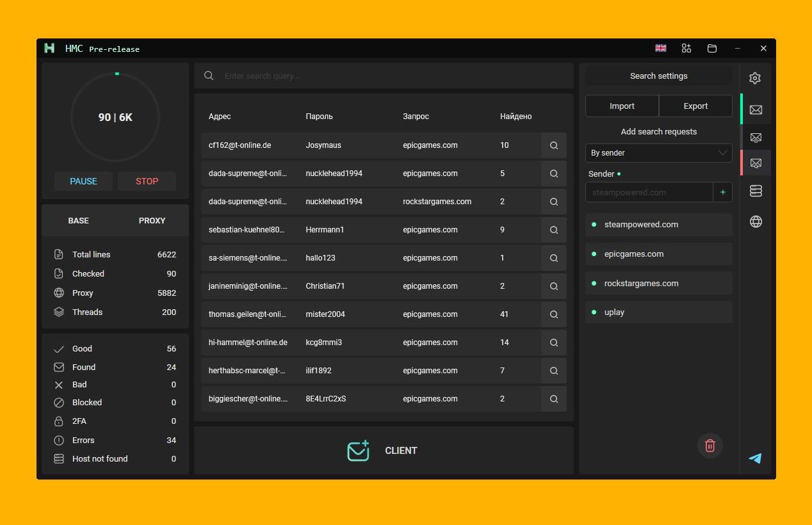This screenshot has height=525, width=812.
Task: Open the settings gear in right sidebar
Action: (755, 78)
